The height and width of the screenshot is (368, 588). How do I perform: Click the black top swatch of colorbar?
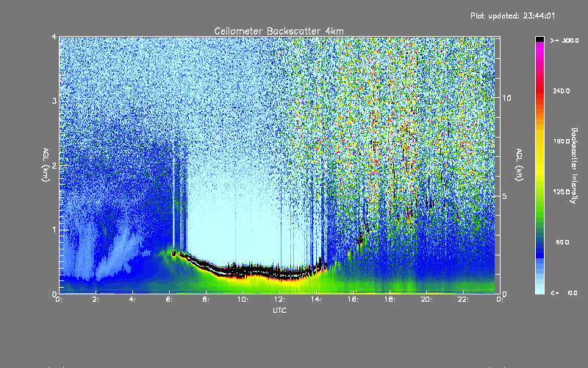(539, 39)
